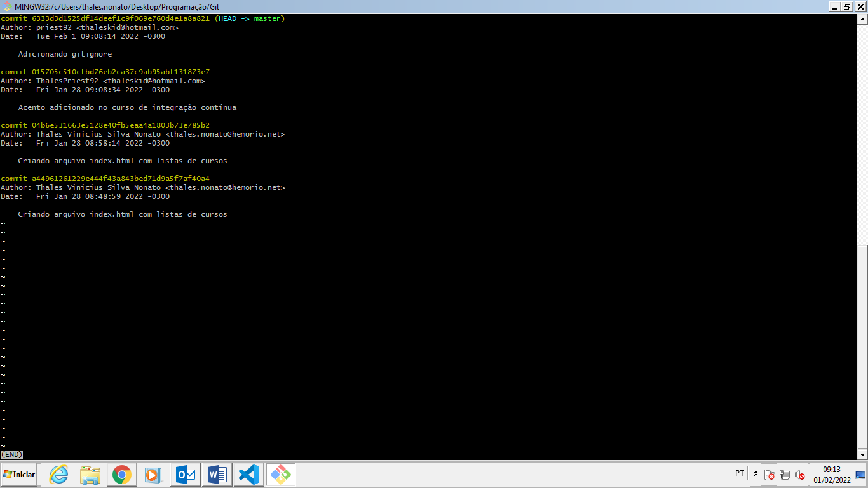868x488 pixels.
Task: Click message Acento adicionado no curso
Action: (127, 107)
